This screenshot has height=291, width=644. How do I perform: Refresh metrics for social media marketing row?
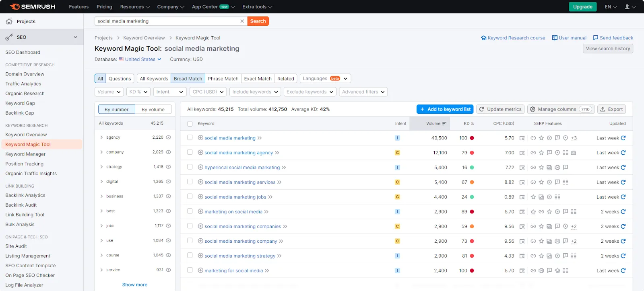tap(623, 138)
